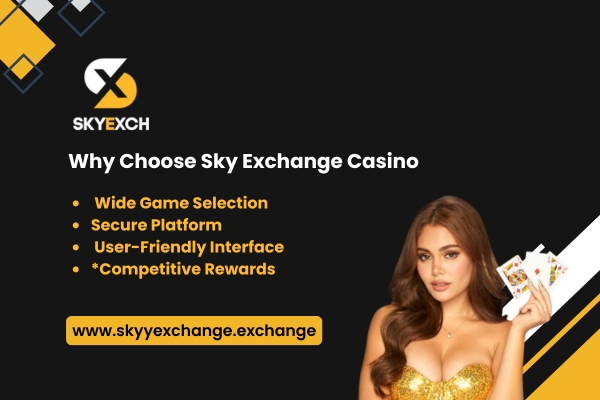Click the User-Friendly Interface item
The width and height of the screenshot is (600, 400).
point(189,247)
